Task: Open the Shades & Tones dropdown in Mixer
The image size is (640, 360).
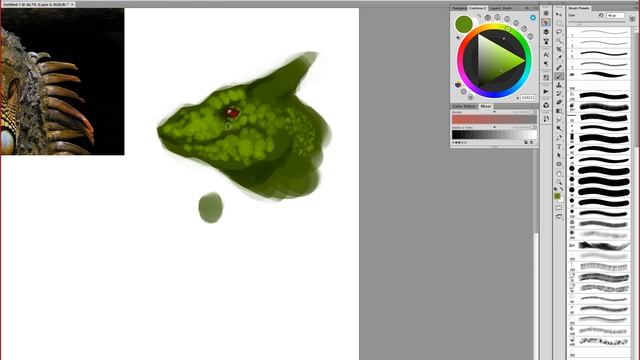Action: coord(494,127)
